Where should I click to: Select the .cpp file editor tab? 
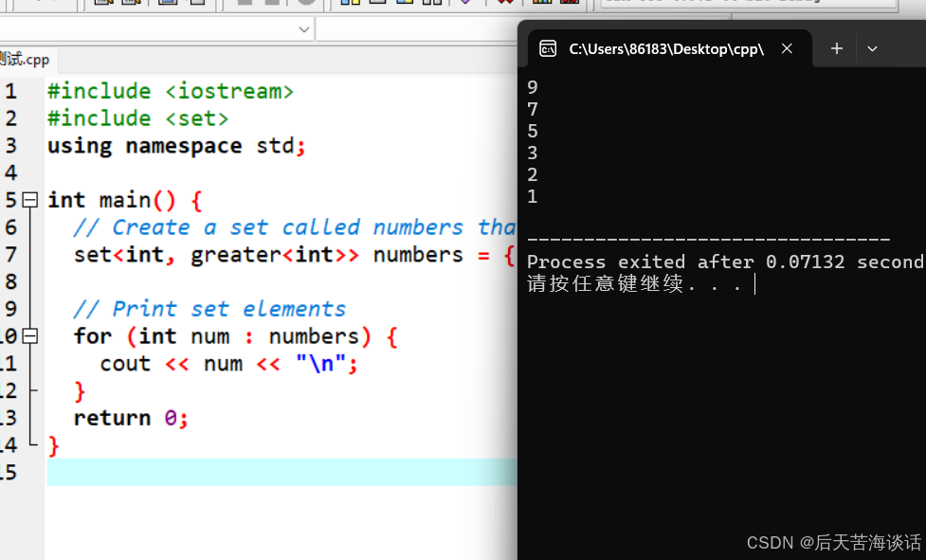25,60
